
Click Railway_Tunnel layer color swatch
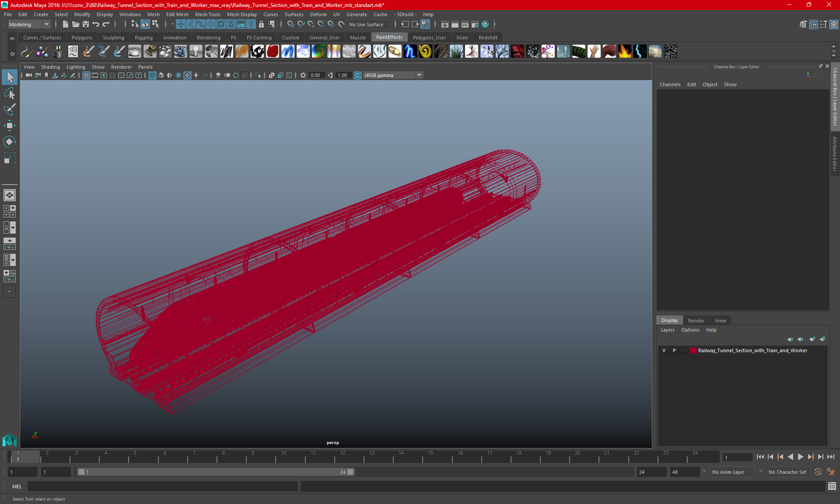click(693, 350)
